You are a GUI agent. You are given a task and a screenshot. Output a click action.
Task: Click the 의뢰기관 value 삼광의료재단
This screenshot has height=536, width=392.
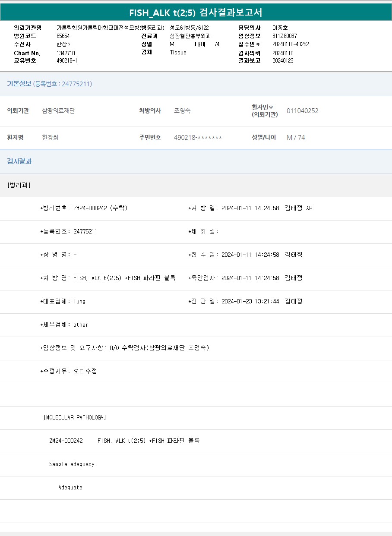coord(58,111)
